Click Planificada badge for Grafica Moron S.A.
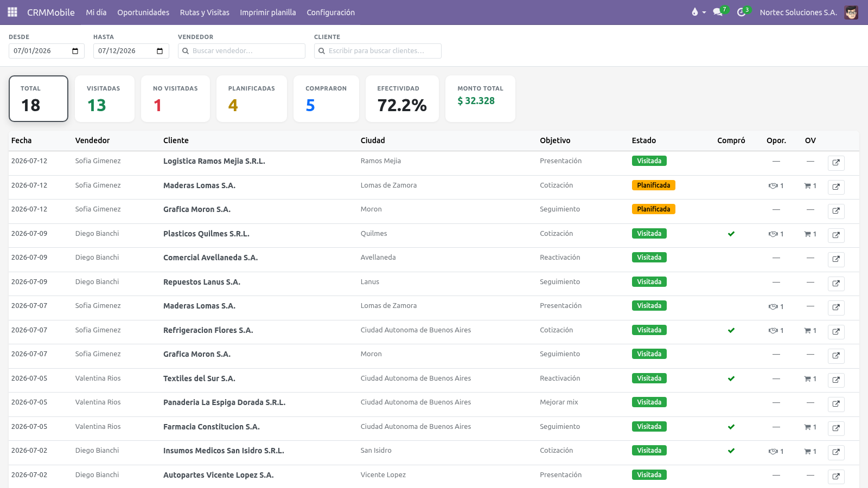Screen dimensions: 868x488 (654, 209)
